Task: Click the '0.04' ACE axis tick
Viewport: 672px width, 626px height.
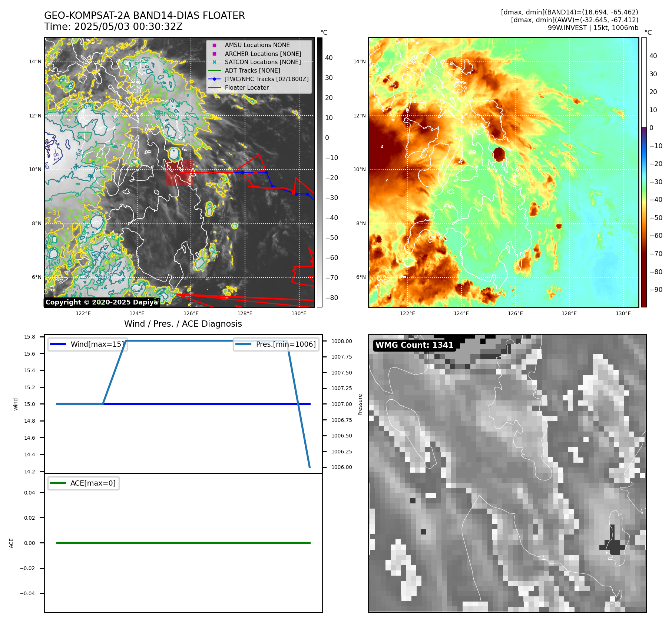Action: (30, 493)
